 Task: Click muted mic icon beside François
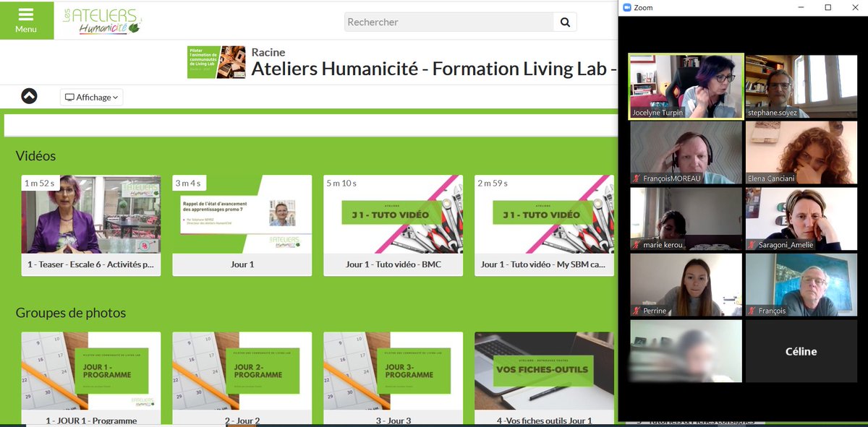tap(752, 311)
